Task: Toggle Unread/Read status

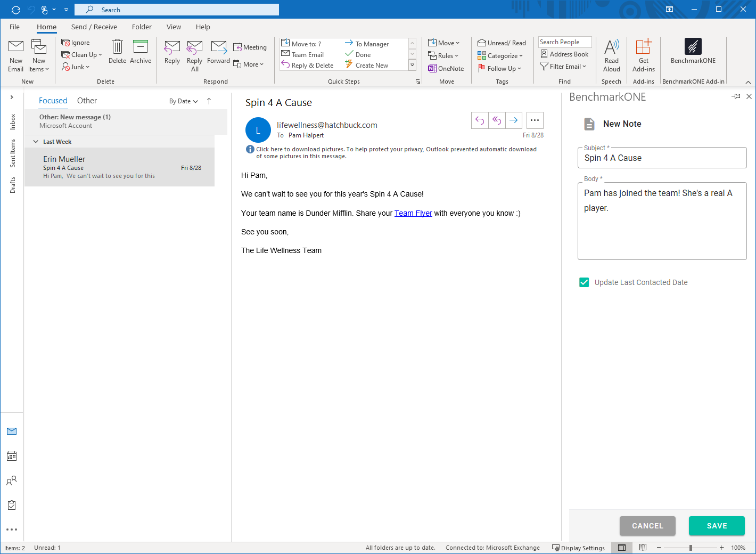Action: 502,43
